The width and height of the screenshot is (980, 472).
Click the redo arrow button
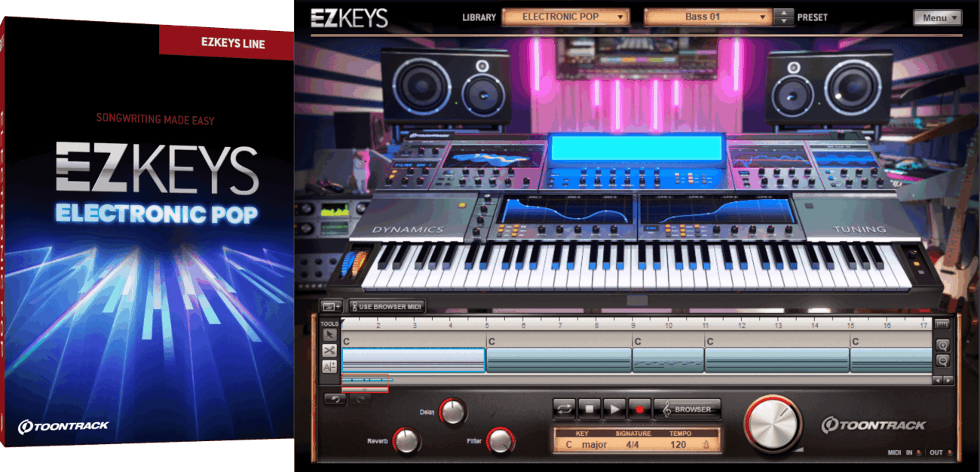click(360, 399)
